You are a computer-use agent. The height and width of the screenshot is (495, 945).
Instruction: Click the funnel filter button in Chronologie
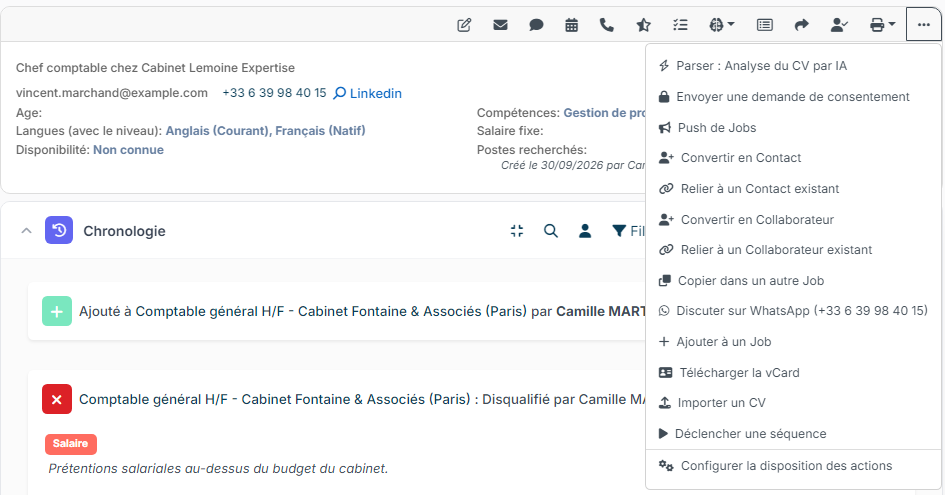pos(628,230)
